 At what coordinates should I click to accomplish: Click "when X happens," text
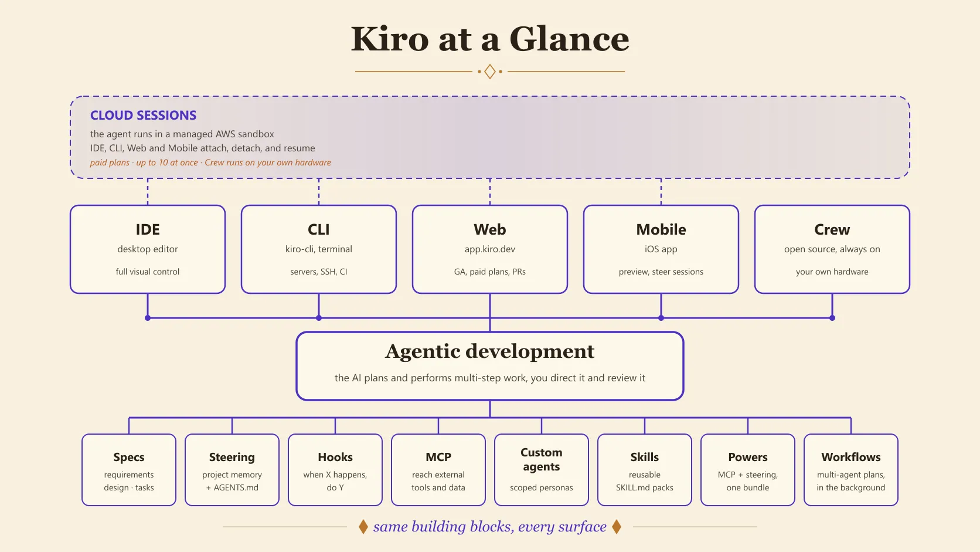pos(335,475)
